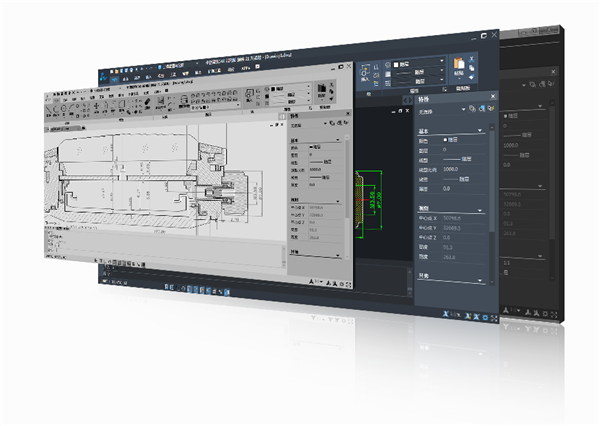This screenshot has width=600, height=426.
Task: Click Insert Block icon in light-theme ribbon
Action: [x=249, y=95]
